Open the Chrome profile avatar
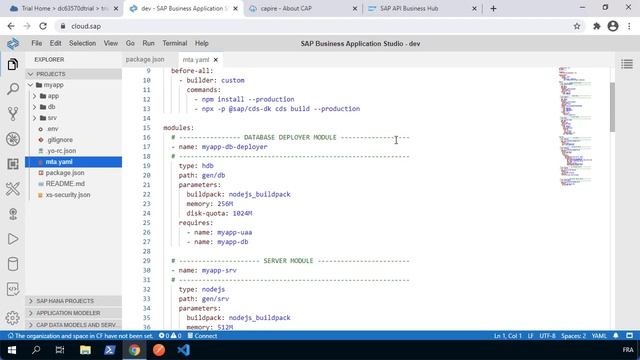Screen dimensions: 640x360 click(x=613, y=26)
